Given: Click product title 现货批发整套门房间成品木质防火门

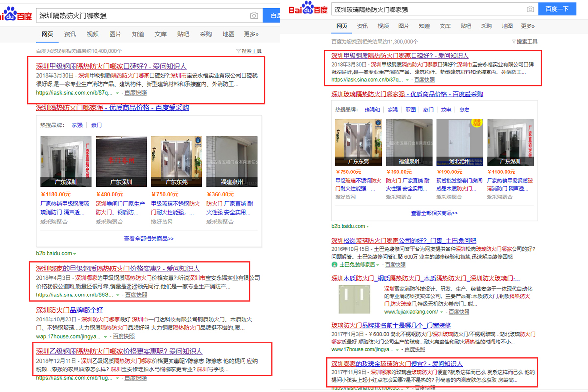Looking at the screenshot, I should click(459, 184).
